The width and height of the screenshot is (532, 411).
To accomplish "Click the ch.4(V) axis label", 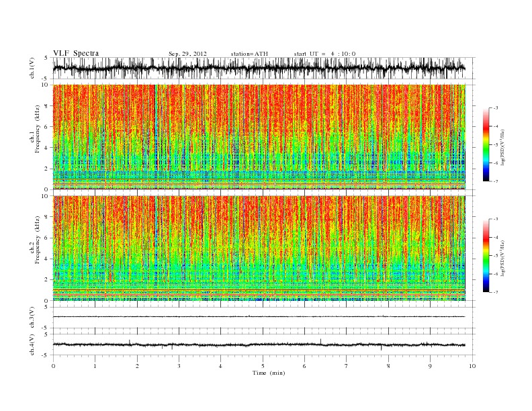I will tap(32, 345).
